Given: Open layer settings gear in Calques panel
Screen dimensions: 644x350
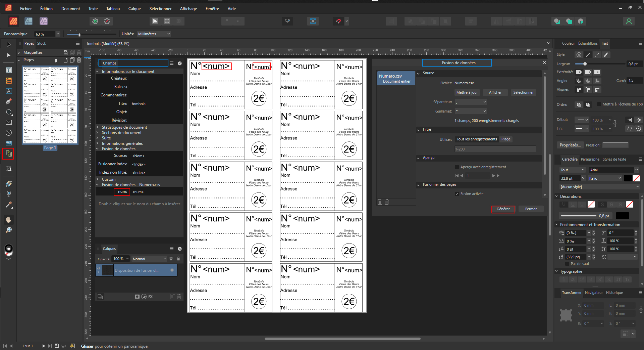Looking at the screenshot, I should point(171,259).
